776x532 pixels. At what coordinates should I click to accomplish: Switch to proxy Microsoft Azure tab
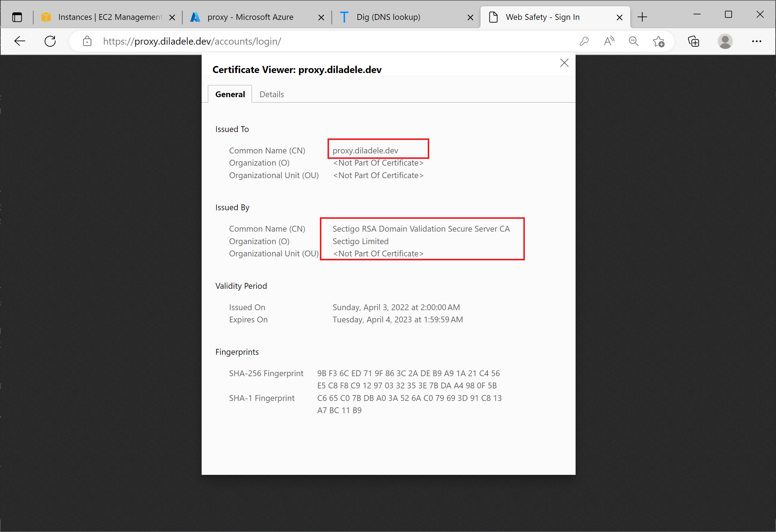(x=257, y=17)
